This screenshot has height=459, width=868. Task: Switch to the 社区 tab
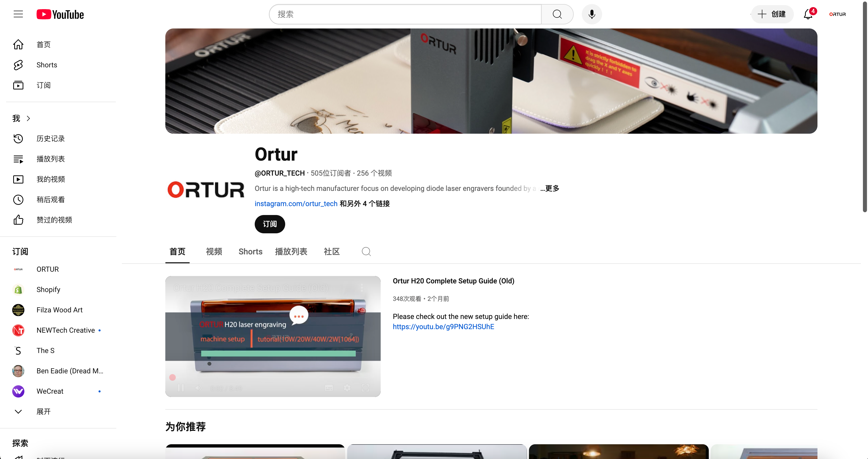[x=332, y=252]
